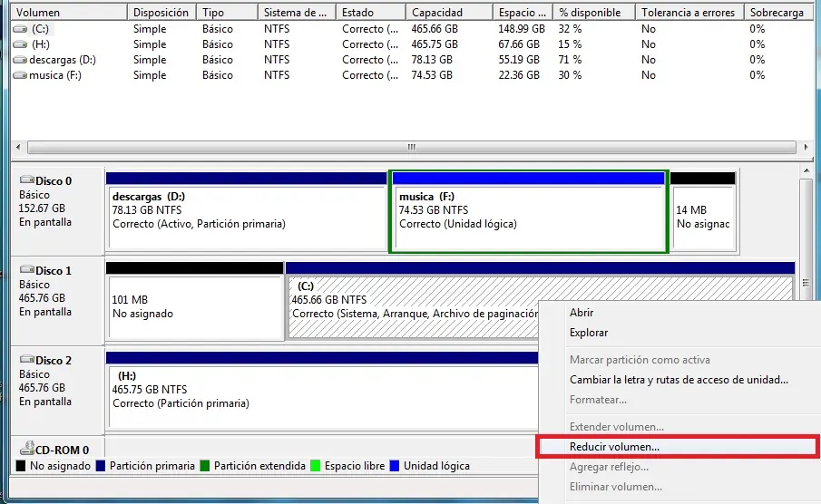Click the Disco 0 disk icon

[26, 180]
